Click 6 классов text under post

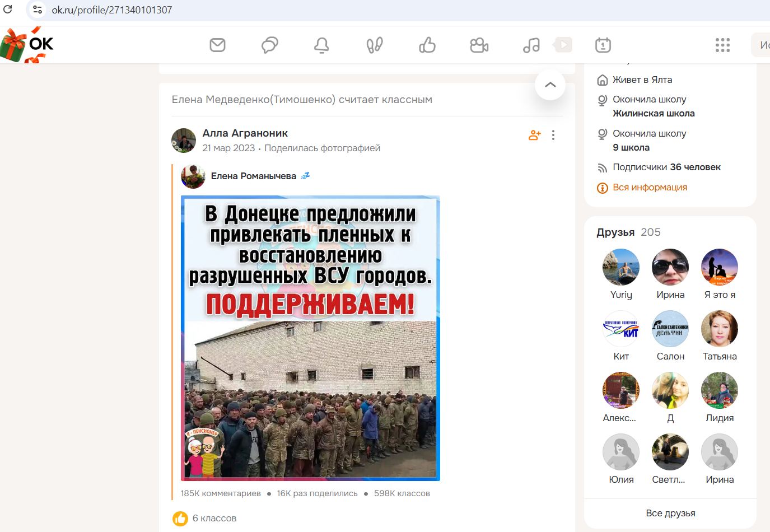pos(214,519)
